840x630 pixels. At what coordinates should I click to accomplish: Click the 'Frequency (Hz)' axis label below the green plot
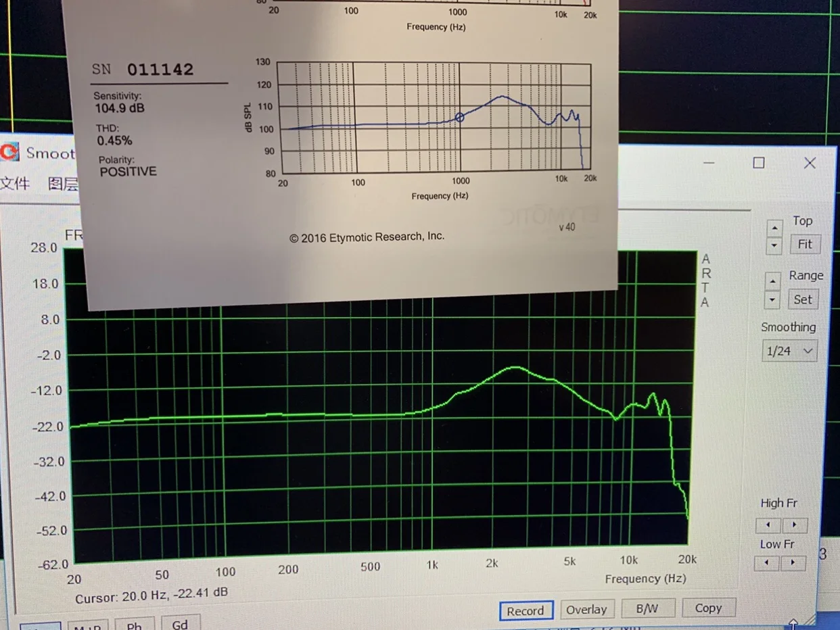click(645, 579)
